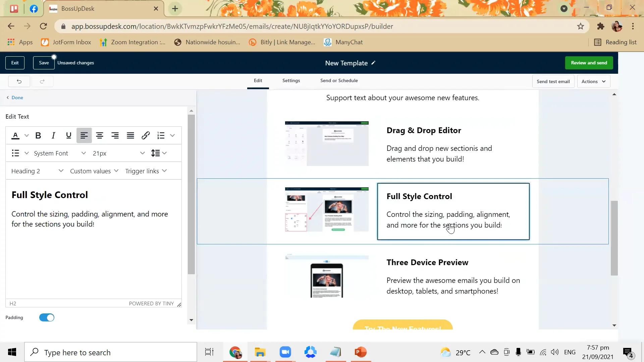Undo the last change
The image size is (644, 362).
click(x=19, y=81)
